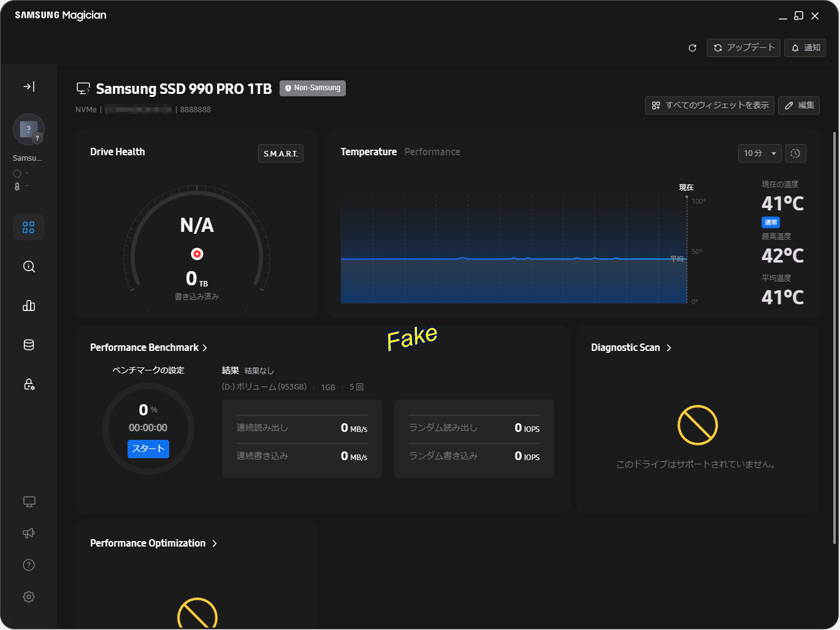Select the Temperature tab
The height and width of the screenshot is (630, 840).
[x=368, y=152]
